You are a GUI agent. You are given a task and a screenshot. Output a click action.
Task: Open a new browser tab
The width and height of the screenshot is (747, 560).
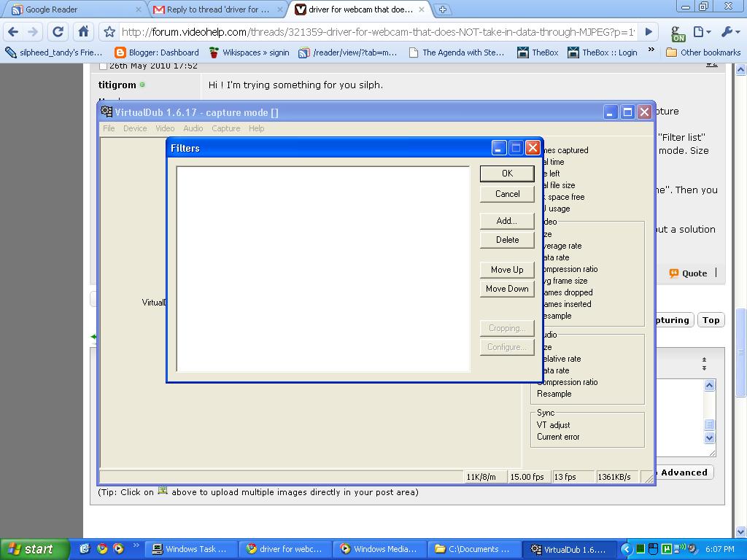443,9
